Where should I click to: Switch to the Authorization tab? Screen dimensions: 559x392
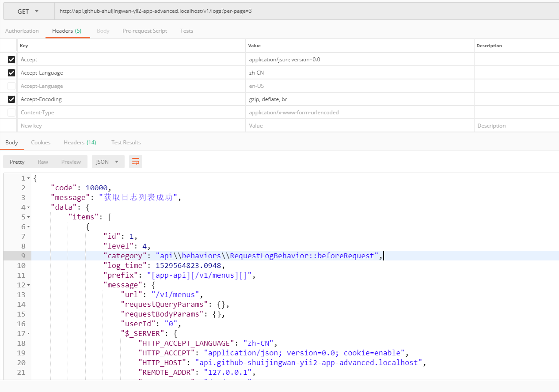pyautogui.click(x=22, y=31)
